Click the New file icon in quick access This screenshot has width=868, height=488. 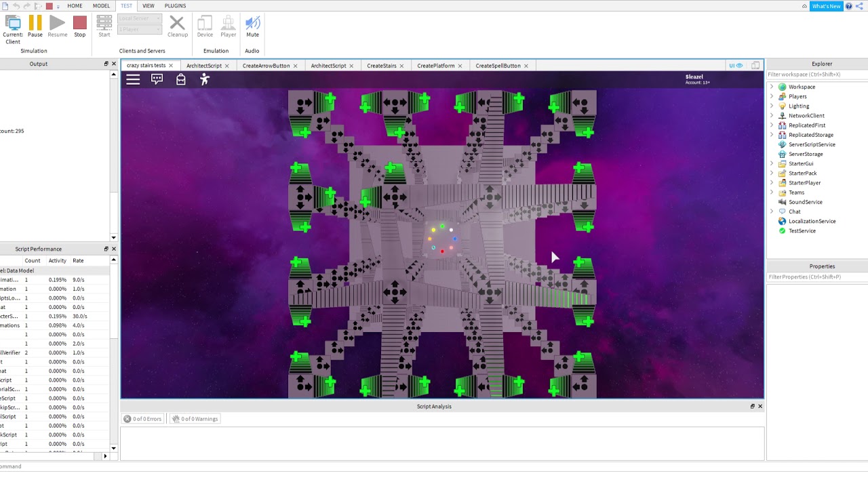pyautogui.click(x=5, y=6)
